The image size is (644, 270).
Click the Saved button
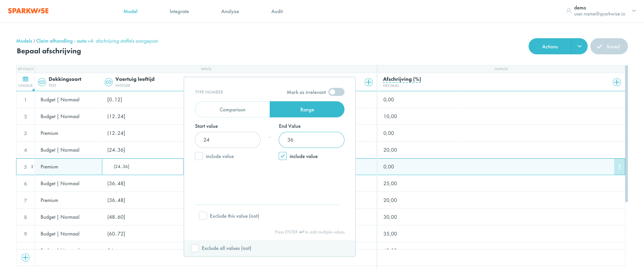(609, 46)
